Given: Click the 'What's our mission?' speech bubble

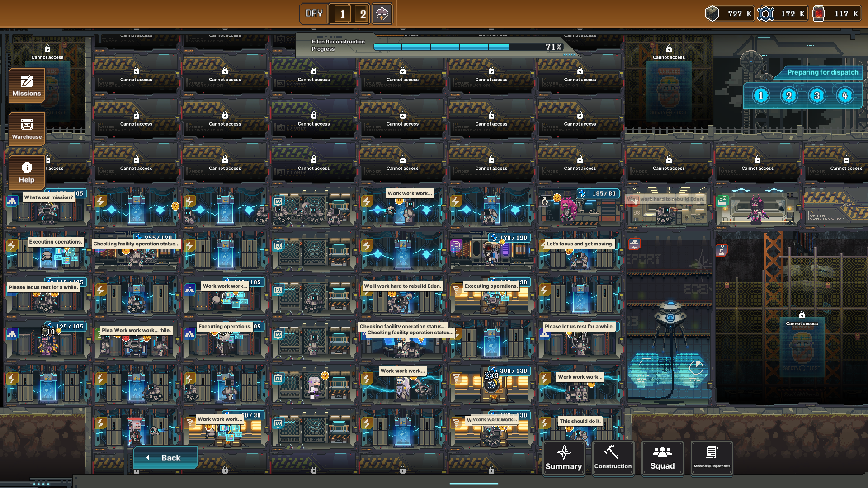Looking at the screenshot, I should point(48,197).
